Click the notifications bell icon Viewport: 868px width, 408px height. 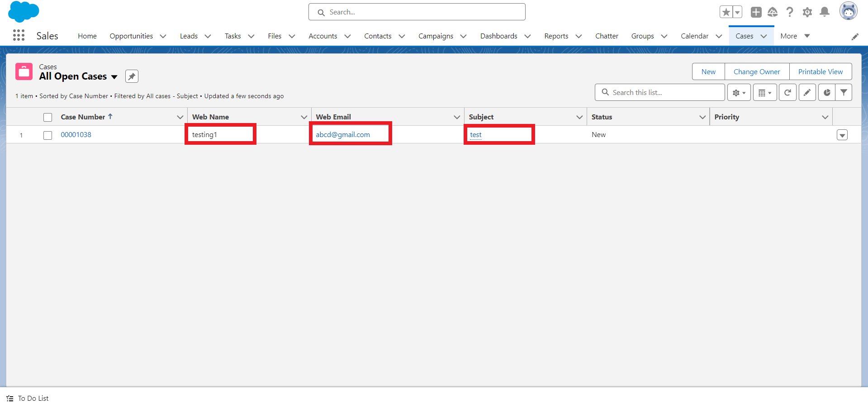[x=825, y=12]
